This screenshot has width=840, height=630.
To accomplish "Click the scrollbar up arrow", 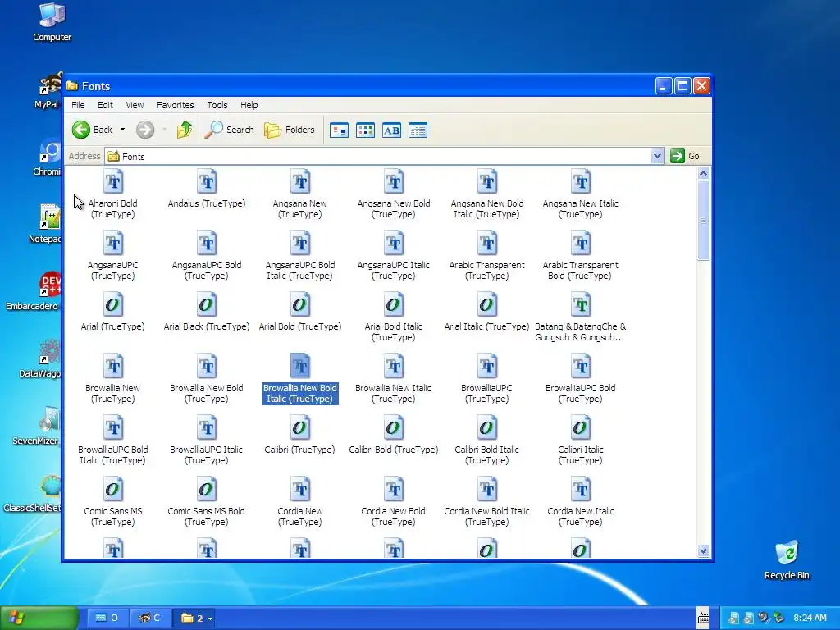I will point(703,173).
